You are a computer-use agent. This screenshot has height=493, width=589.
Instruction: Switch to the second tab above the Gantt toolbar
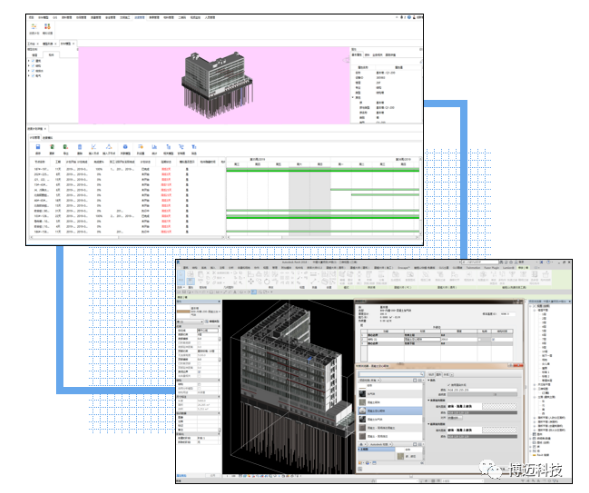tap(48, 138)
